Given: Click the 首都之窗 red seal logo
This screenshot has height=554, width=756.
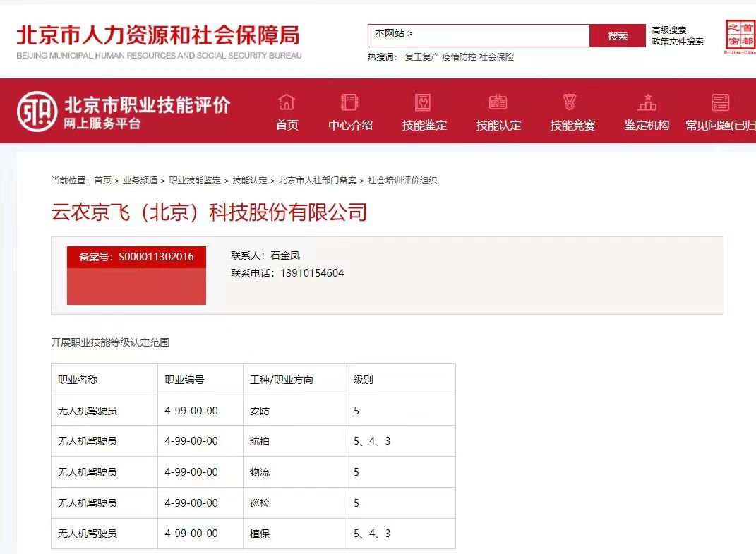Looking at the screenshot, I should [x=739, y=35].
